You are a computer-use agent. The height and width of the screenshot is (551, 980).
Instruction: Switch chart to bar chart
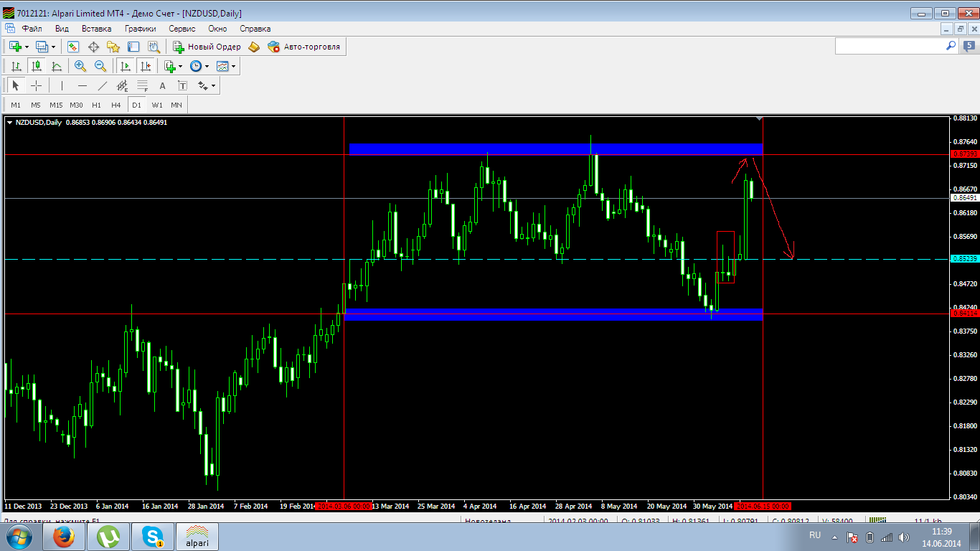tap(16, 66)
